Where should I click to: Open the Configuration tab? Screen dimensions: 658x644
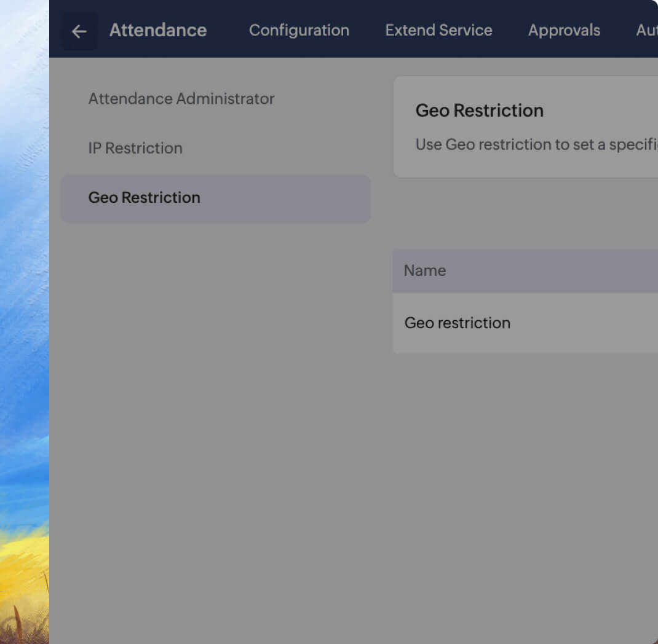299,30
